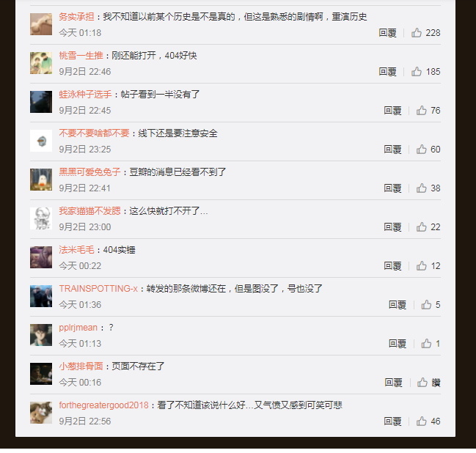The width and height of the screenshot is (476, 453).
Task: Reply to 务实承担's comment
Action: (x=387, y=32)
